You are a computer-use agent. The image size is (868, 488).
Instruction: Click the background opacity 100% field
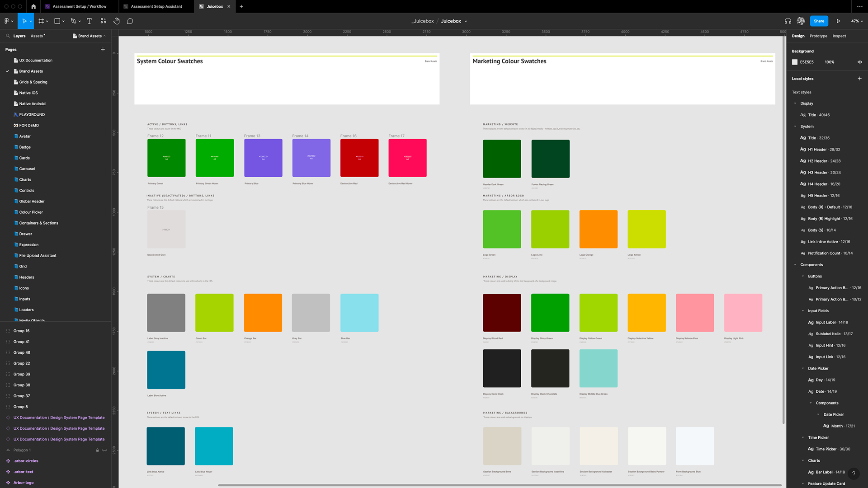830,62
